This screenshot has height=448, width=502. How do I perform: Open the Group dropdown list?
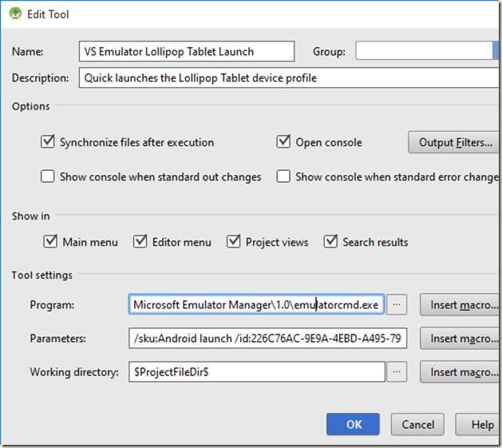point(496,51)
